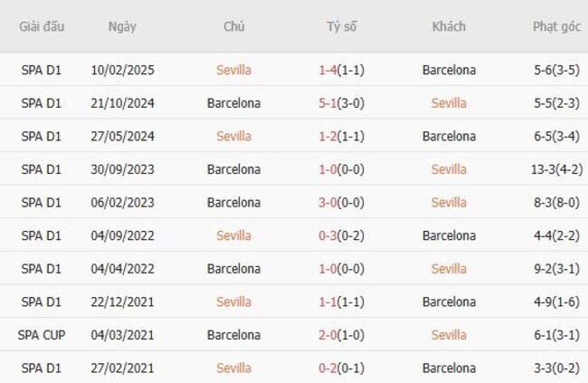The image size is (588, 383).
Task: Select the date 04/04/2022
Action: point(122,269)
